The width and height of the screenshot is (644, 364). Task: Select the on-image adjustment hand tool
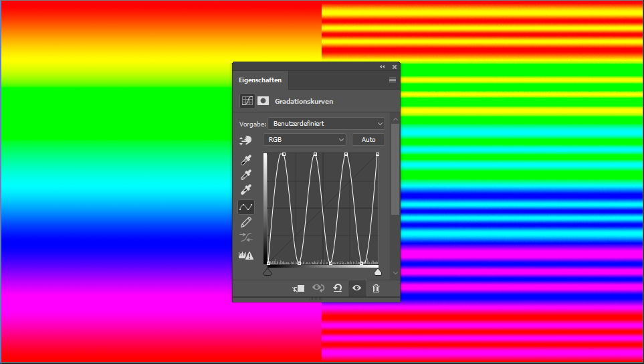point(245,140)
